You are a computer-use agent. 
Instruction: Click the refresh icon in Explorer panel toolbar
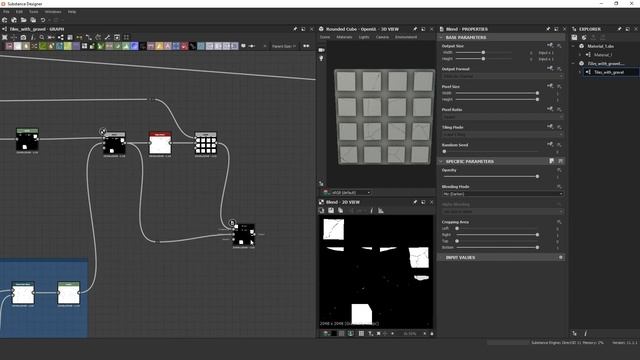pos(584,38)
